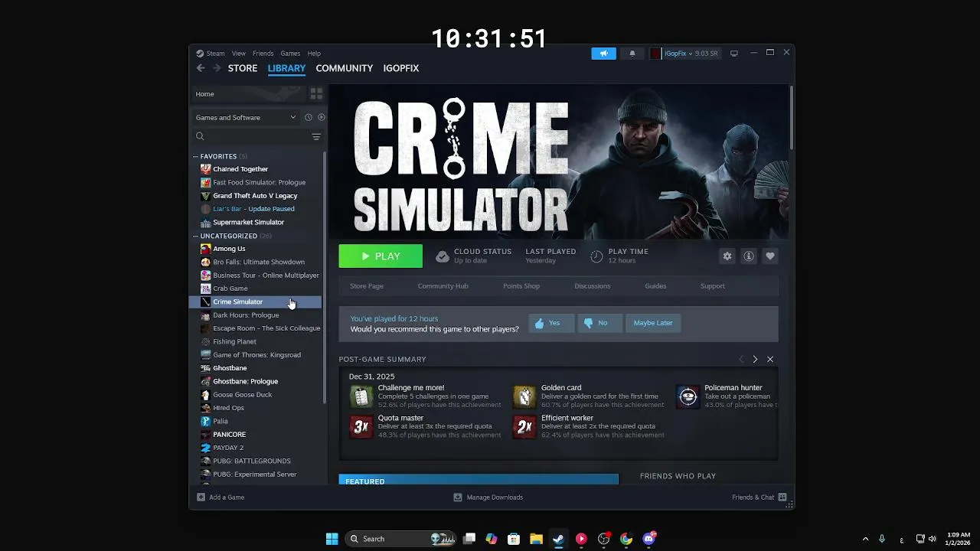
Task: Go back with the left navigation arrow
Action: 201,68
